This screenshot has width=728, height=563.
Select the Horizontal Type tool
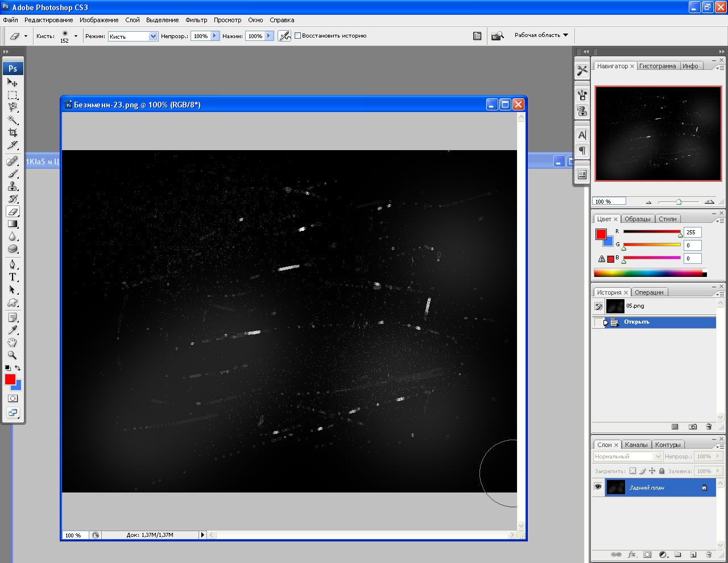[x=13, y=277]
